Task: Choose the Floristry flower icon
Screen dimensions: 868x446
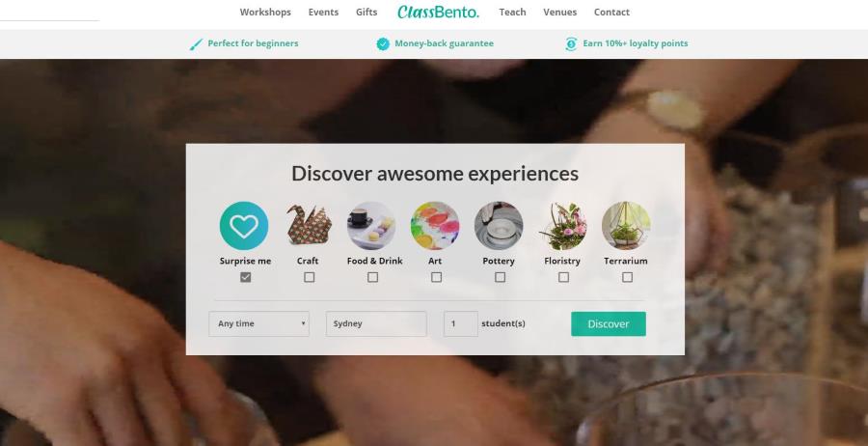Action: click(x=562, y=226)
